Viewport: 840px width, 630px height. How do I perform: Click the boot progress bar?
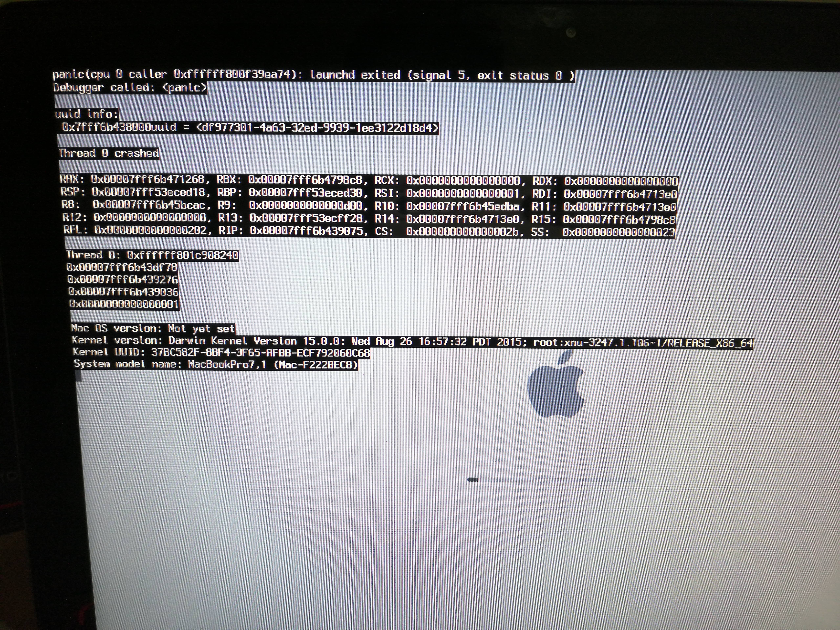click(553, 480)
